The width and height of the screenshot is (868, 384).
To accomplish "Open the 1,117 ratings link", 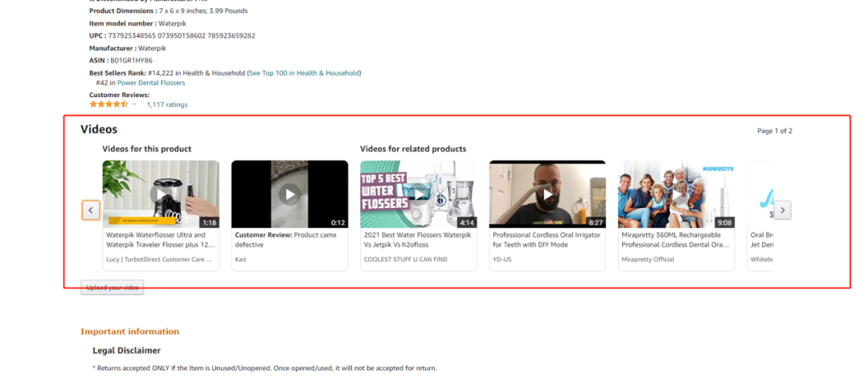I will (166, 104).
